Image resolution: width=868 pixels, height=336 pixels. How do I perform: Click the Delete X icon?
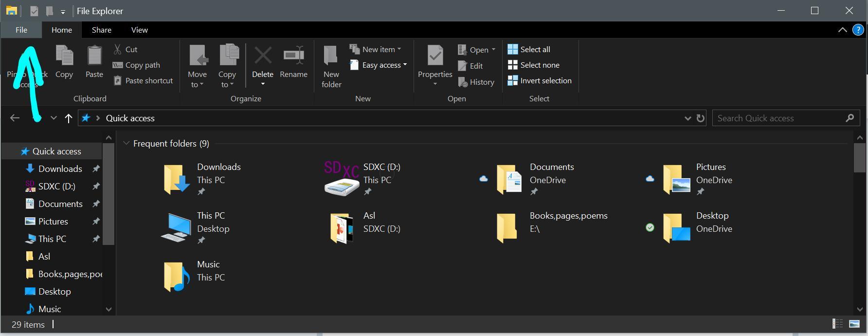click(x=263, y=56)
